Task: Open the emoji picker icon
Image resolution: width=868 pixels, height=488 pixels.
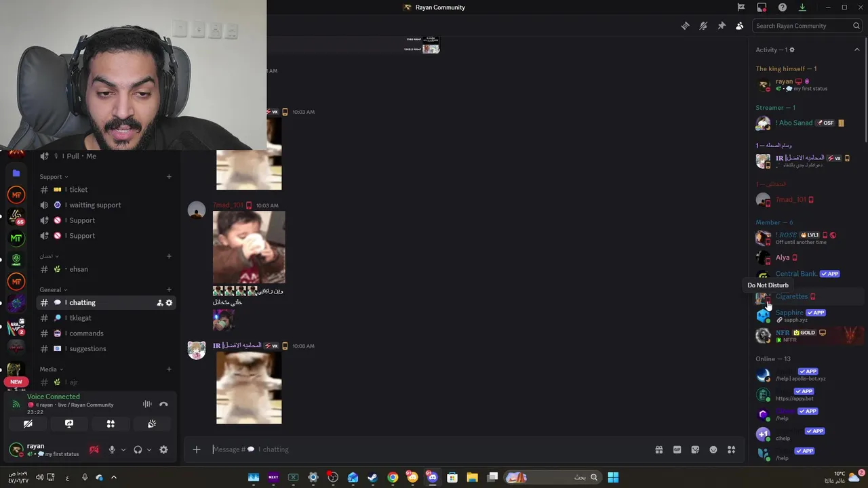Action: [713, 449]
